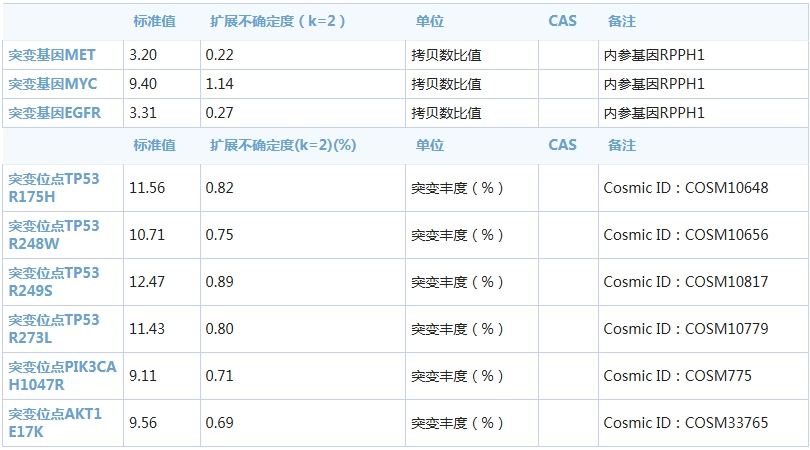810x450 pixels.
Task: Select the R248W standard value 10.71
Action: click(147, 235)
